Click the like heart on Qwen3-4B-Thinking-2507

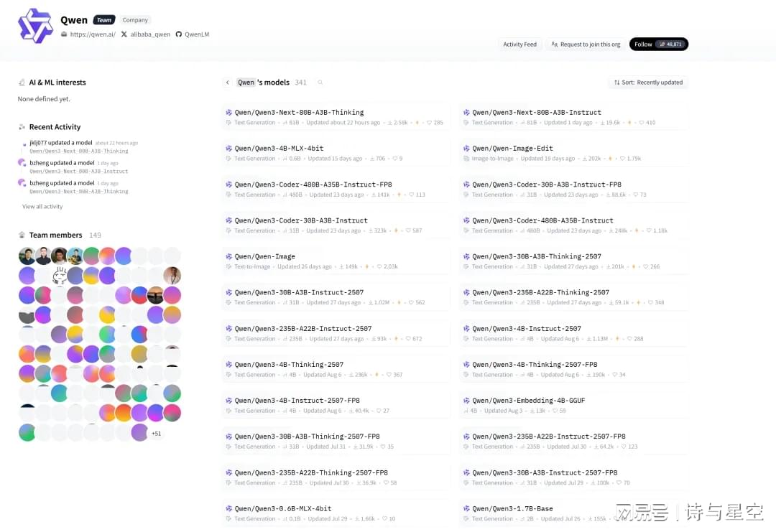pos(389,375)
